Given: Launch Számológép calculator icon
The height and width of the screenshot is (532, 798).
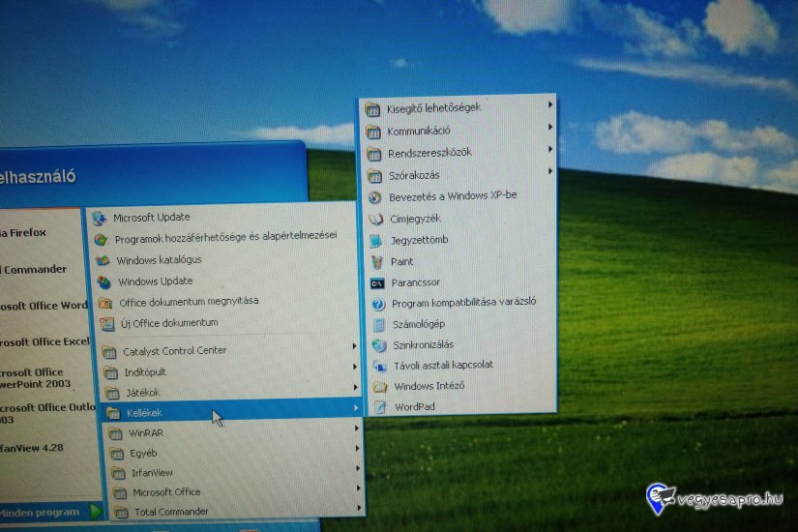Looking at the screenshot, I should pos(378,324).
